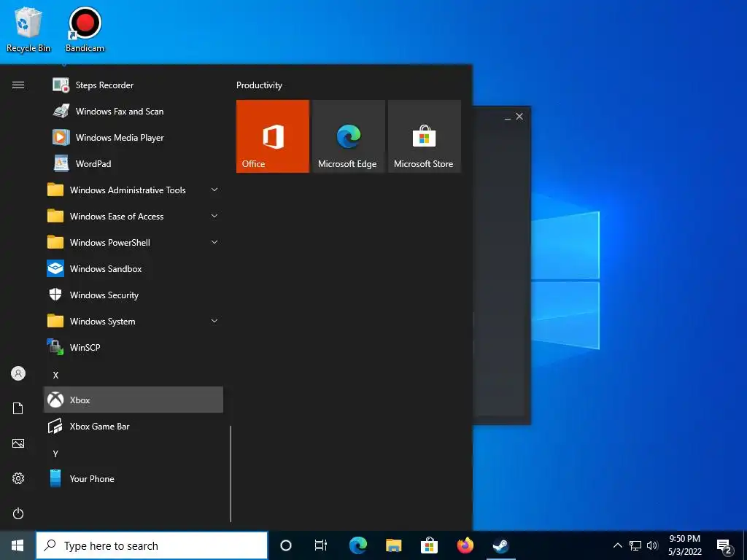Launch WordPad from the Start menu

click(x=133, y=164)
